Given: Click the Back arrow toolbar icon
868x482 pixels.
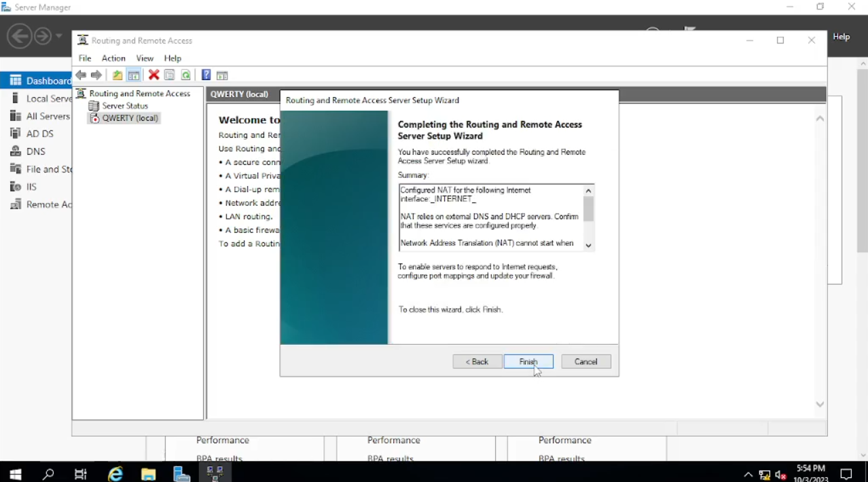Looking at the screenshot, I should (x=81, y=75).
